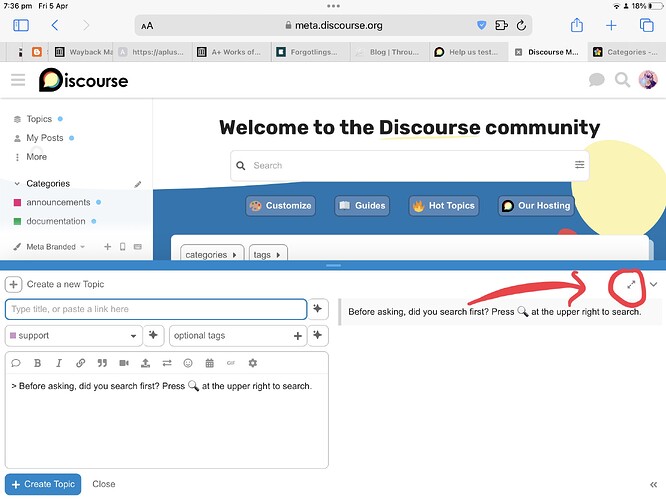The width and height of the screenshot is (666, 500).
Task: Apply bold formatting in the composer
Action: coord(37,363)
